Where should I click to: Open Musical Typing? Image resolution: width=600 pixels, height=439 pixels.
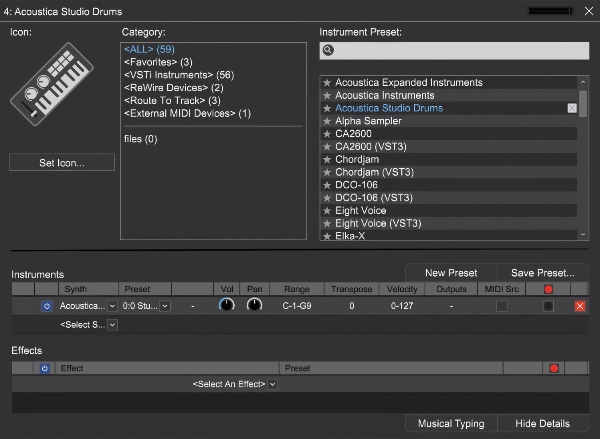451,423
